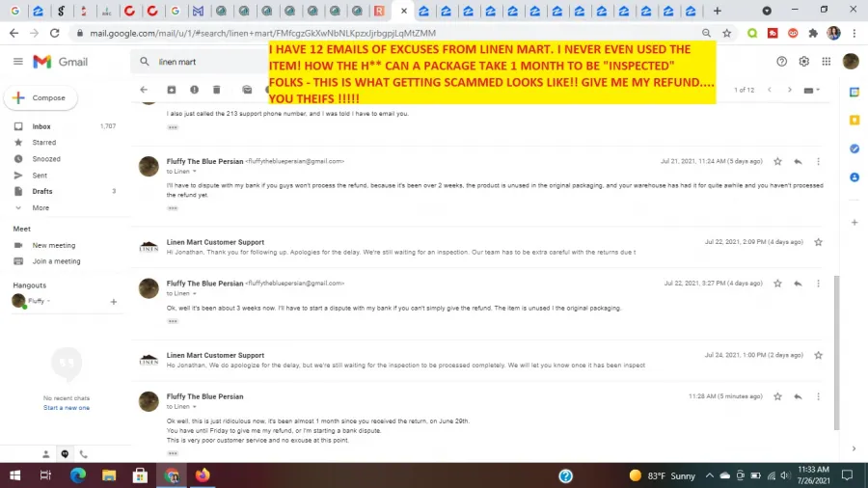
Task: Reply to the Jul 21 11:24 AM message
Action: pyautogui.click(x=798, y=161)
